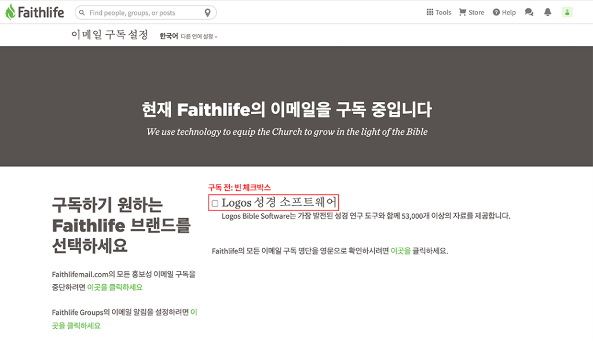Click the Logos Bible Software description text
This screenshot has width=593, height=364.
click(x=366, y=216)
